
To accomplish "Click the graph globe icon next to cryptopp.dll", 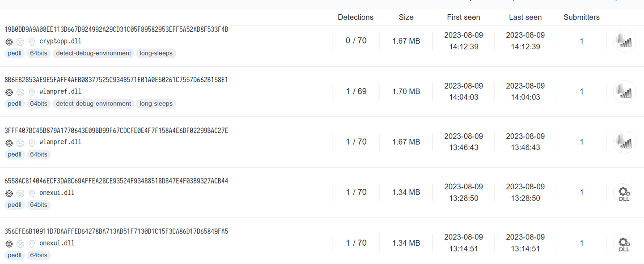I will pyautogui.click(x=20, y=42).
